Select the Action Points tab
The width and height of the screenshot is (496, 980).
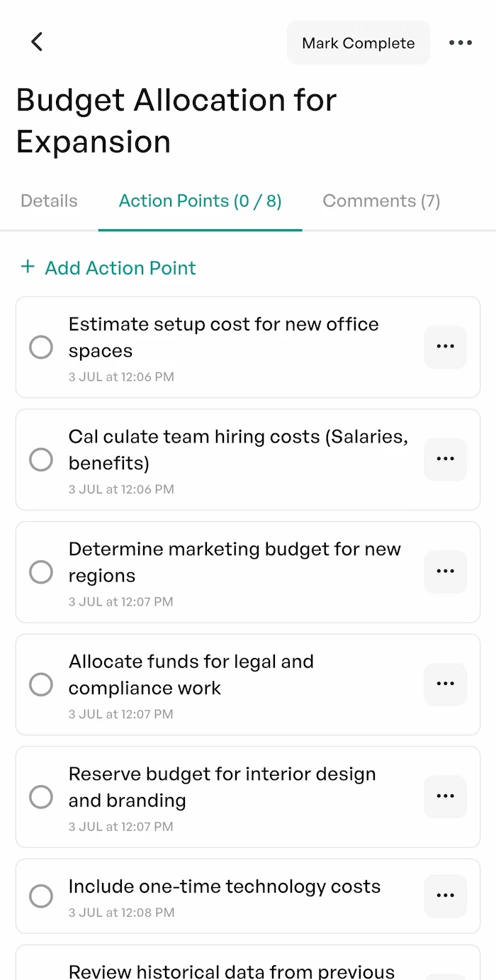pyautogui.click(x=200, y=201)
